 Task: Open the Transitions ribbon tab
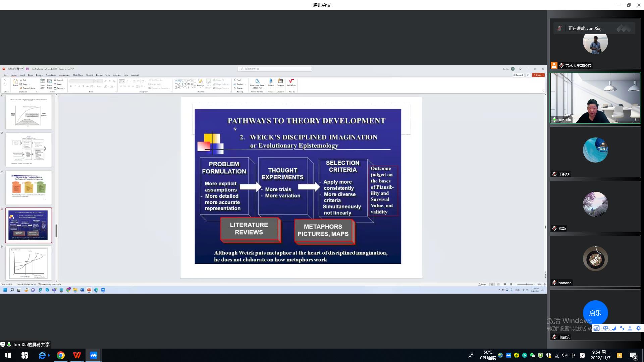pyautogui.click(x=51, y=75)
